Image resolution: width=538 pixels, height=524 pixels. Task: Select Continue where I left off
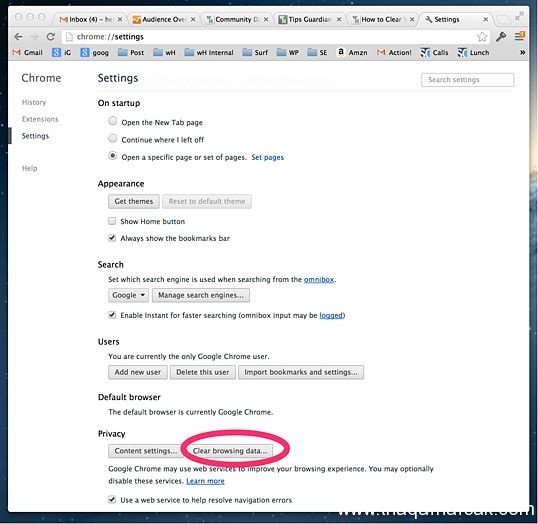click(x=113, y=138)
